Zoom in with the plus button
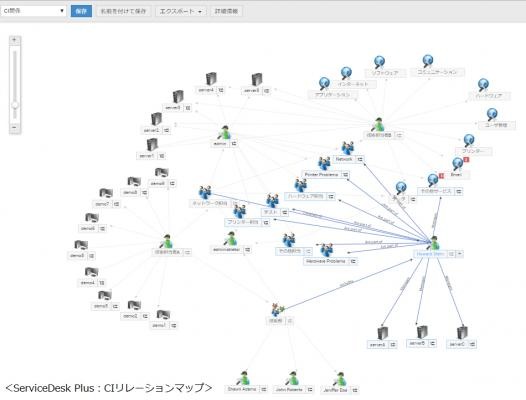 click(x=14, y=40)
